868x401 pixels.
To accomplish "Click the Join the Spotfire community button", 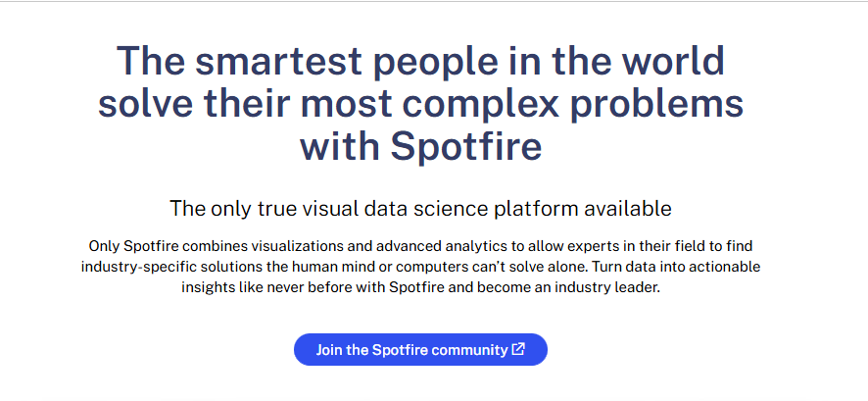I will 420,350.
